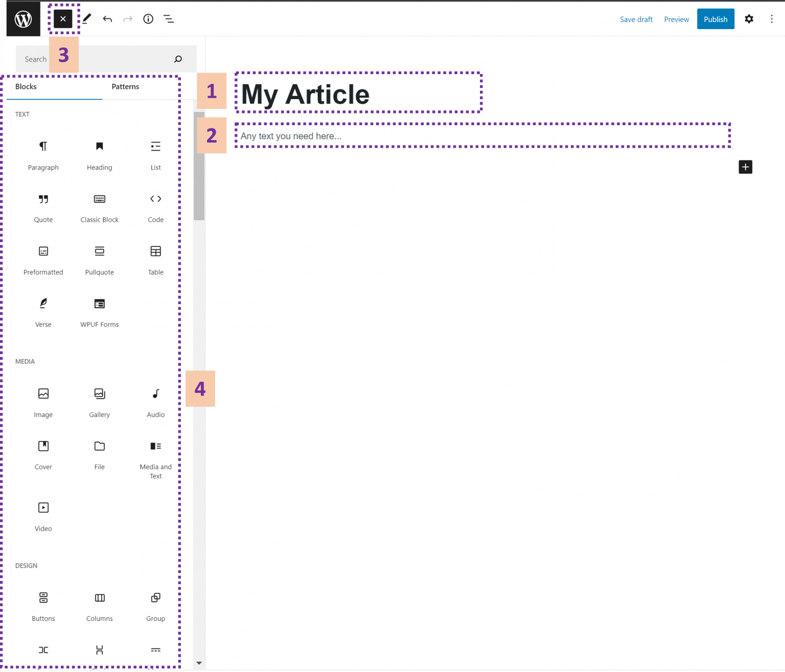Click the WordPress logo icon
Image resolution: width=785 pixels, height=672 pixels.
(x=23, y=19)
